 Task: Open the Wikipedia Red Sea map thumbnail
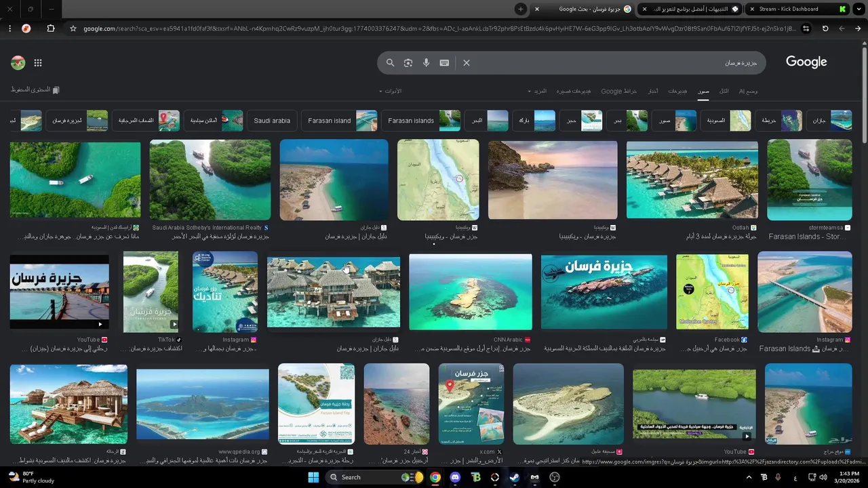(438, 180)
